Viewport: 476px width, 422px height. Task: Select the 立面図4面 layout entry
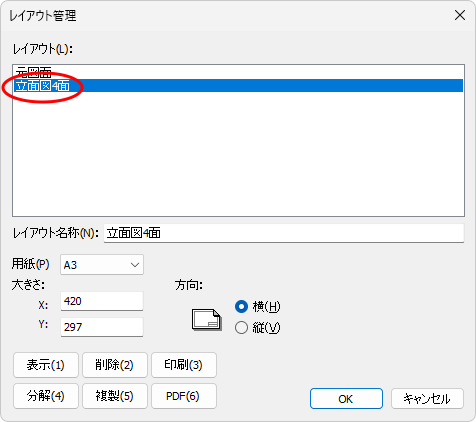pos(238,86)
